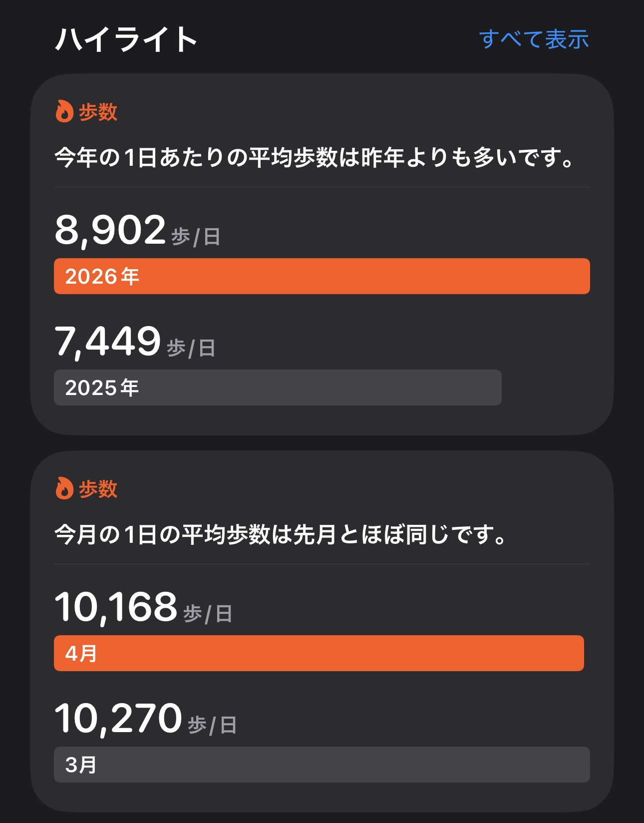
Task: Select the orange 4月 bar
Action: coord(319,653)
